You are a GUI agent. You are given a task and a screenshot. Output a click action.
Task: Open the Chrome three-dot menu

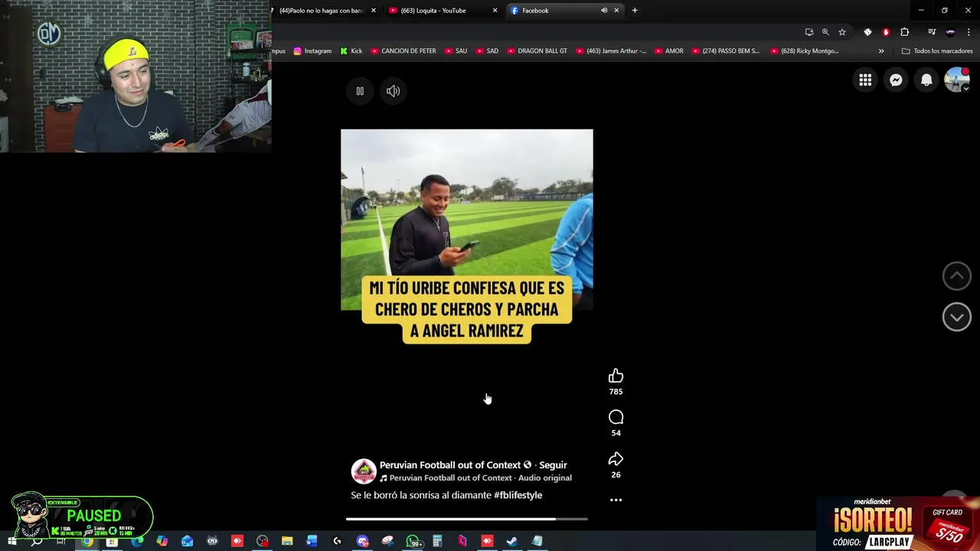click(x=969, y=32)
